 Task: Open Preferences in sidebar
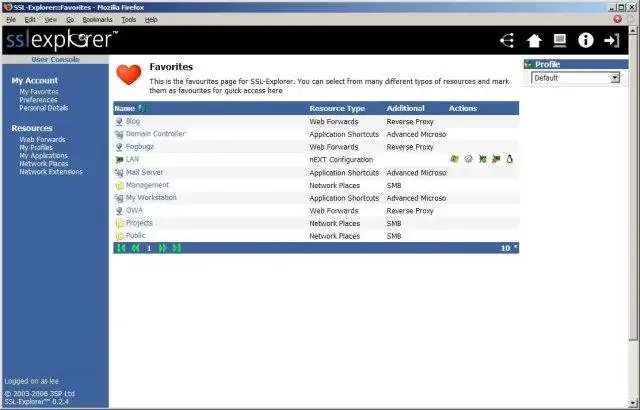(x=38, y=100)
